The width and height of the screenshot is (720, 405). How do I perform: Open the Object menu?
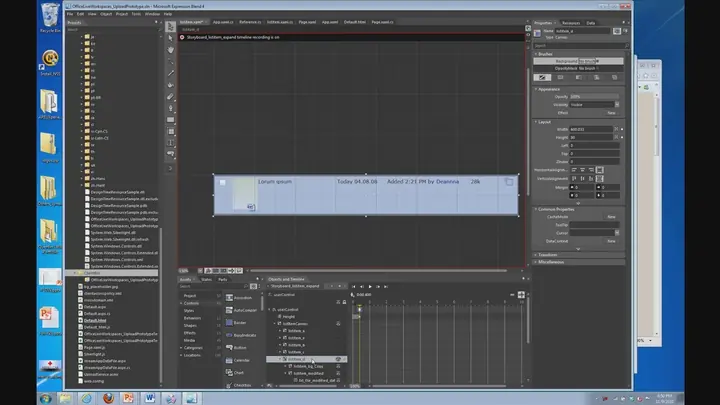[x=106, y=14]
